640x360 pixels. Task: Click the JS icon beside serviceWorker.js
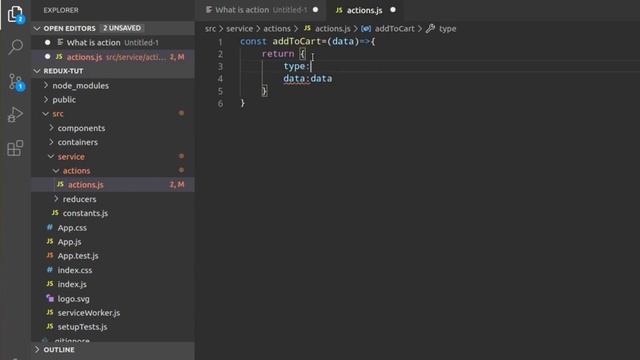(x=50, y=312)
